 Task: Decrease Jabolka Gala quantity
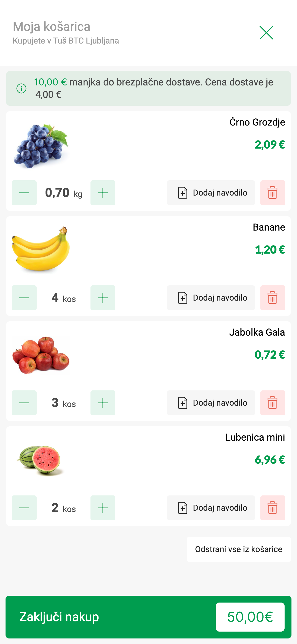tap(24, 403)
